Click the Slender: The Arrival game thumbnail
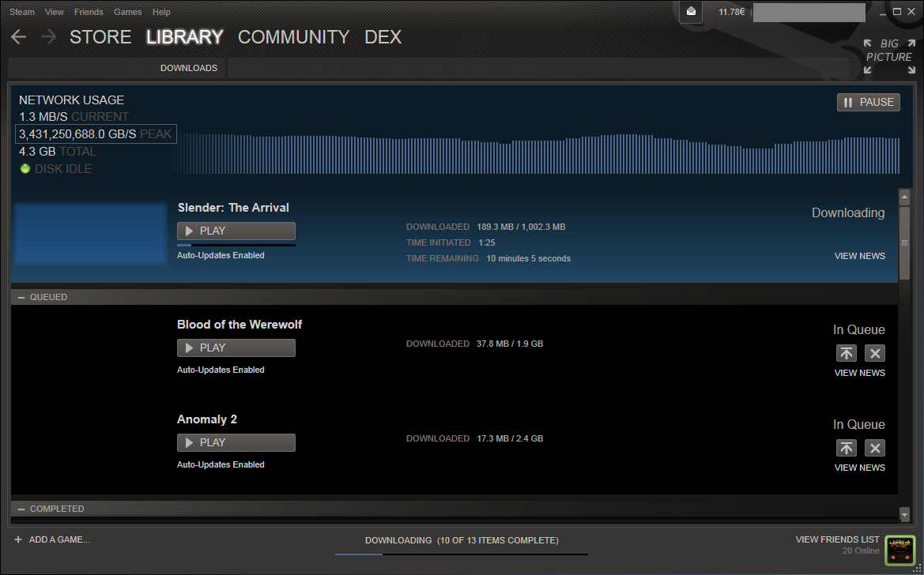 pos(90,234)
